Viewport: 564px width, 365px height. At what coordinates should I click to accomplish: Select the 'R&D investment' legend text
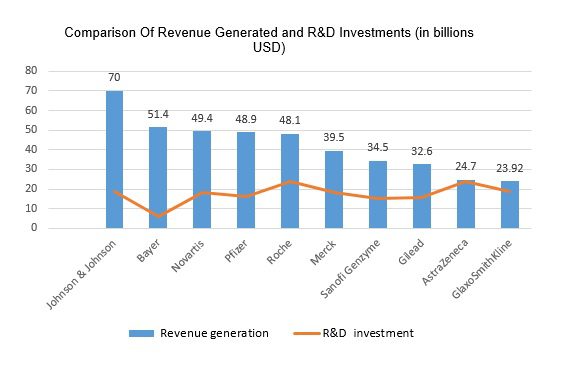coord(368,333)
